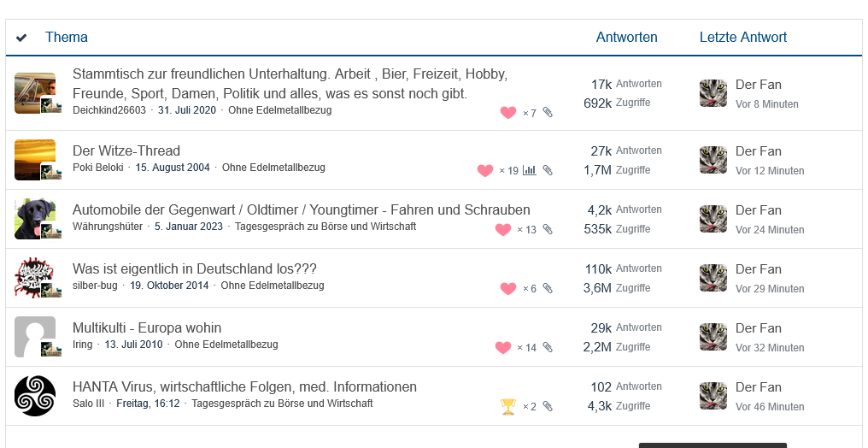
Task: Open HANTA Virus thread title
Action: point(244,386)
